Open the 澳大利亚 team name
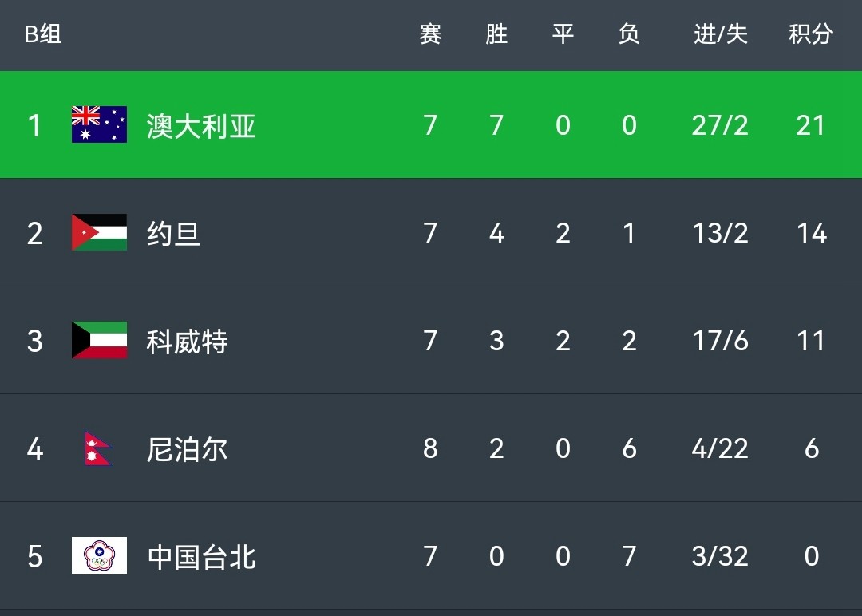The height and width of the screenshot is (616, 862). [x=201, y=126]
